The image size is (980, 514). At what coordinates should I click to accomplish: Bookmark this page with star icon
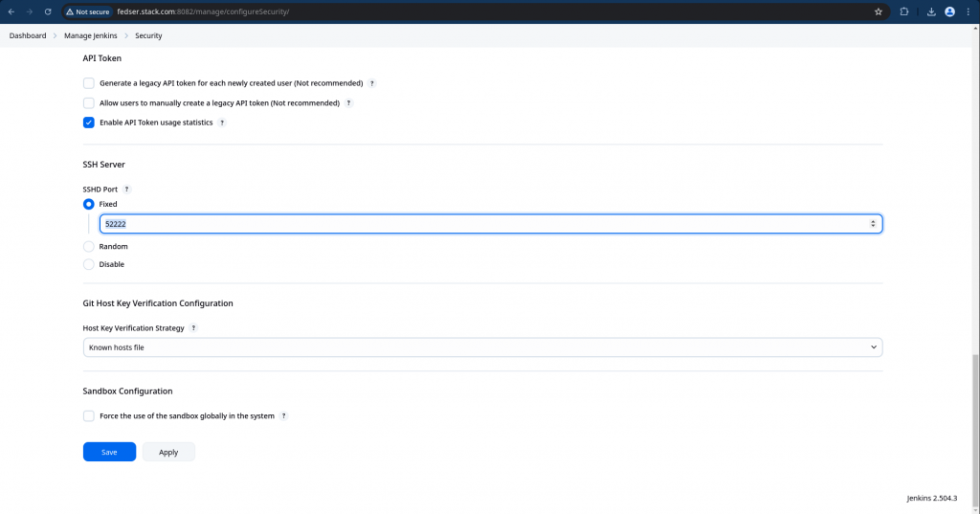click(x=878, y=11)
